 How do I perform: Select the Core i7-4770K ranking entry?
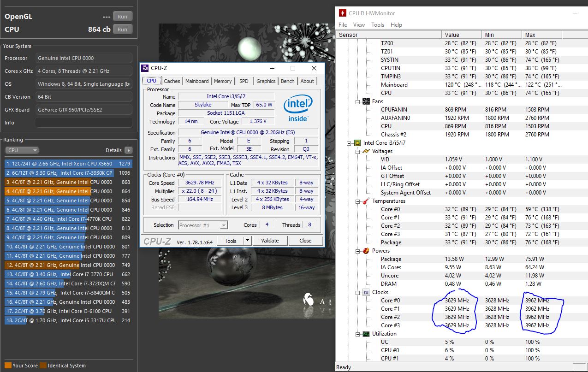point(69,219)
